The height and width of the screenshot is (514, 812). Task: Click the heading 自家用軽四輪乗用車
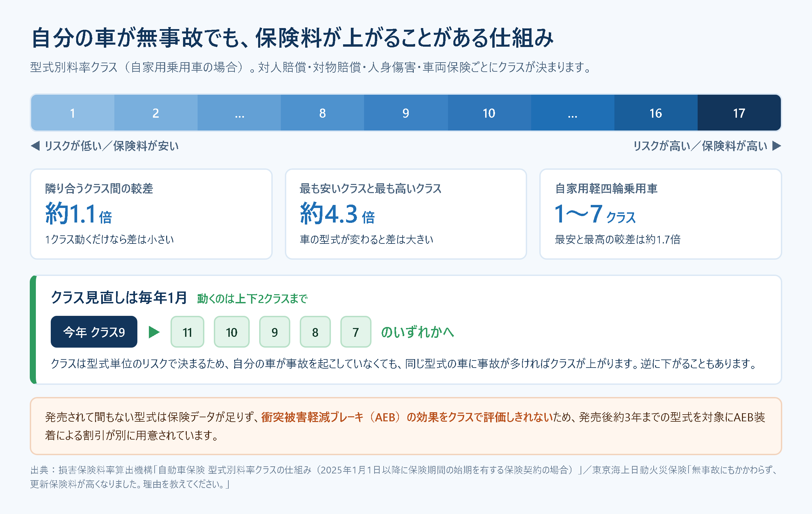pyautogui.click(x=606, y=188)
